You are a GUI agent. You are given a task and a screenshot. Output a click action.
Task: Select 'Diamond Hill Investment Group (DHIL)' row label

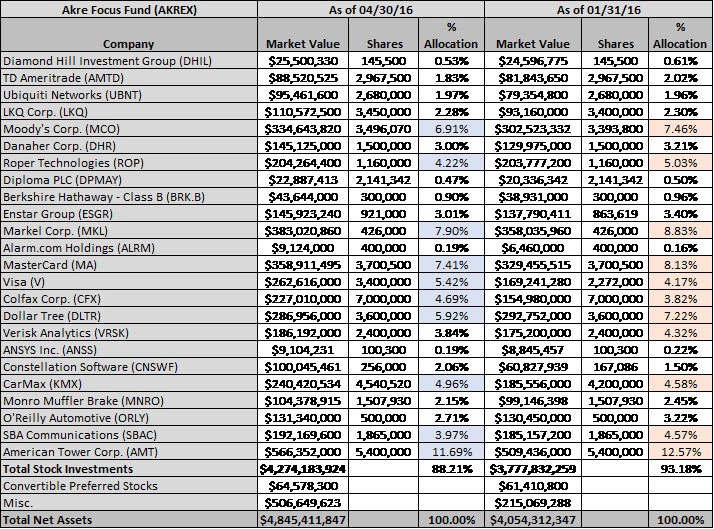click(129, 61)
